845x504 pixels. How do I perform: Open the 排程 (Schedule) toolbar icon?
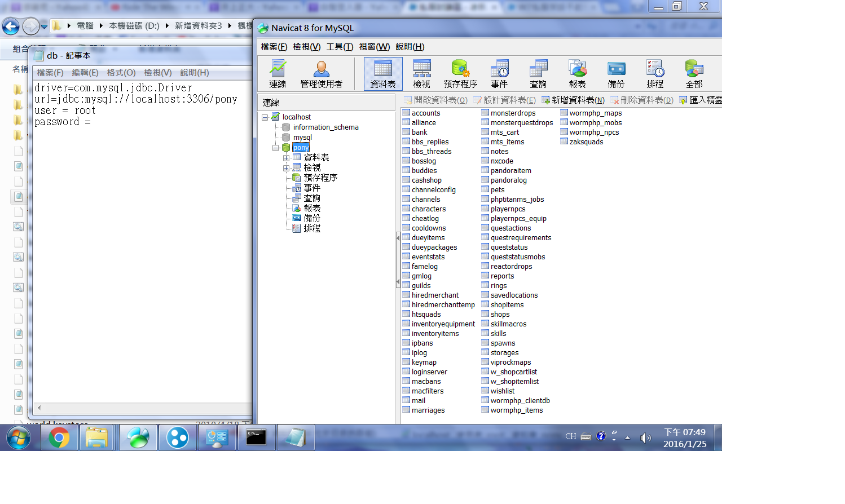tap(655, 74)
